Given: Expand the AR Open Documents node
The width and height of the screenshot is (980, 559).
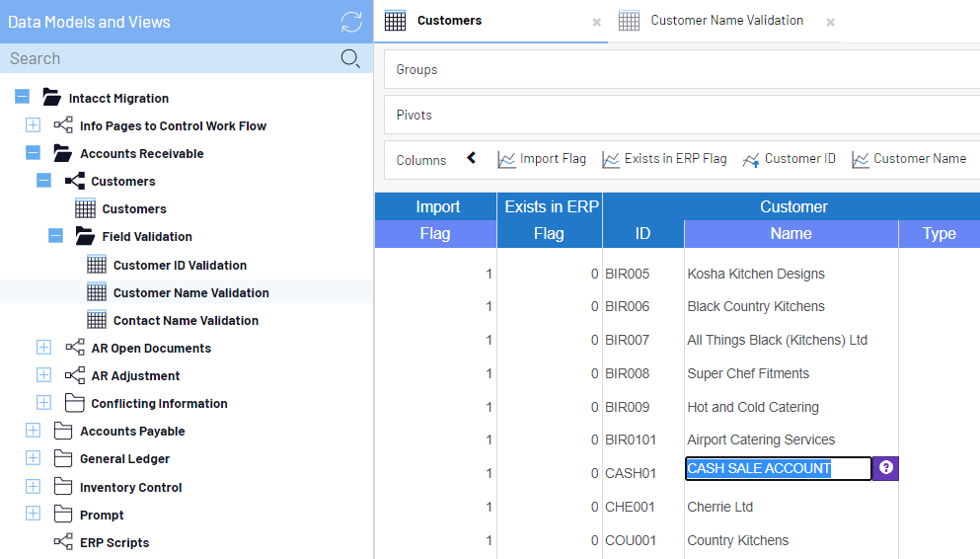Looking at the screenshot, I should (43, 348).
